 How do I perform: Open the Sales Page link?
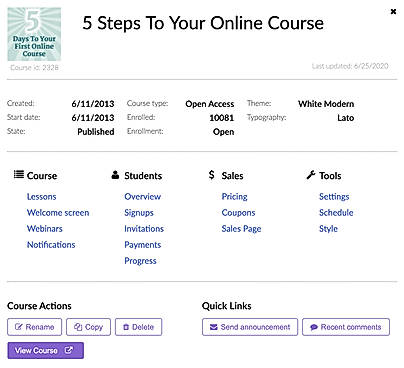pyautogui.click(x=241, y=229)
